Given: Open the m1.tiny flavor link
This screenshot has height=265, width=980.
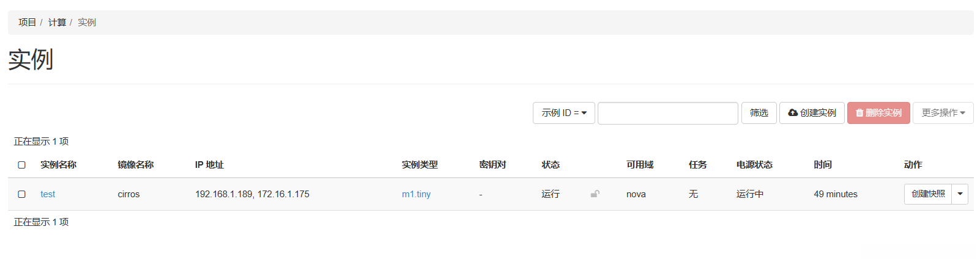Looking at the screenshot, I should [x=416, y=194].
